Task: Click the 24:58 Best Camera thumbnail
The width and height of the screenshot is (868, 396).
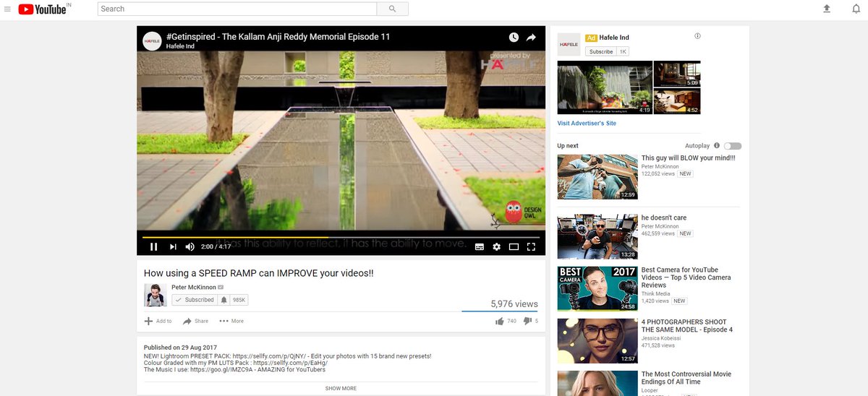Action: (597, 288)
